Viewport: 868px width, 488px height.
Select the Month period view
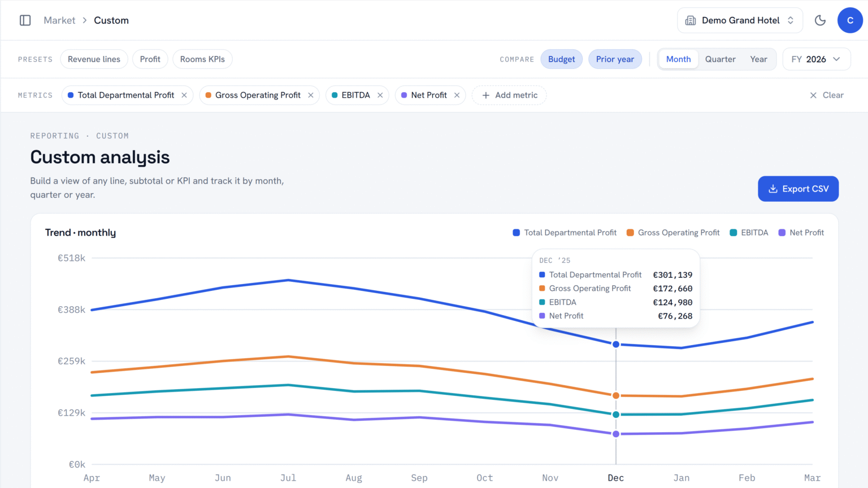(x=678, y=59)
